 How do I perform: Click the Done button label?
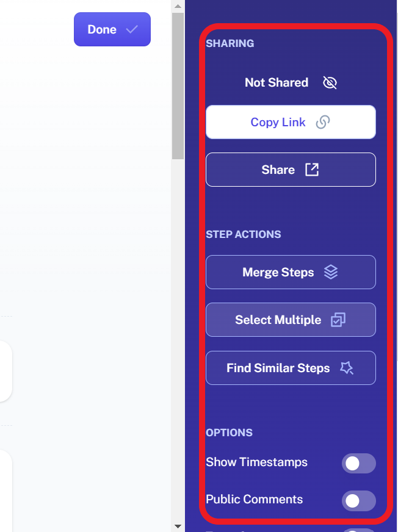point(102,29)
